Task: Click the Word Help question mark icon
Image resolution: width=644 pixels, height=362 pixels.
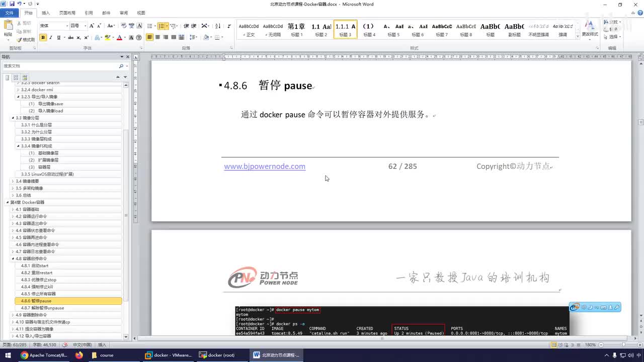Action: 639,13
